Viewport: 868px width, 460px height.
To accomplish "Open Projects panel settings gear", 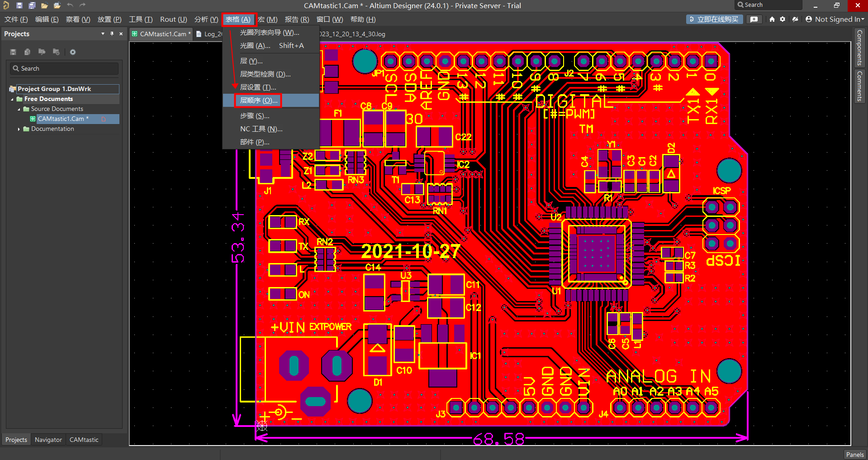I will pos(72,52).
